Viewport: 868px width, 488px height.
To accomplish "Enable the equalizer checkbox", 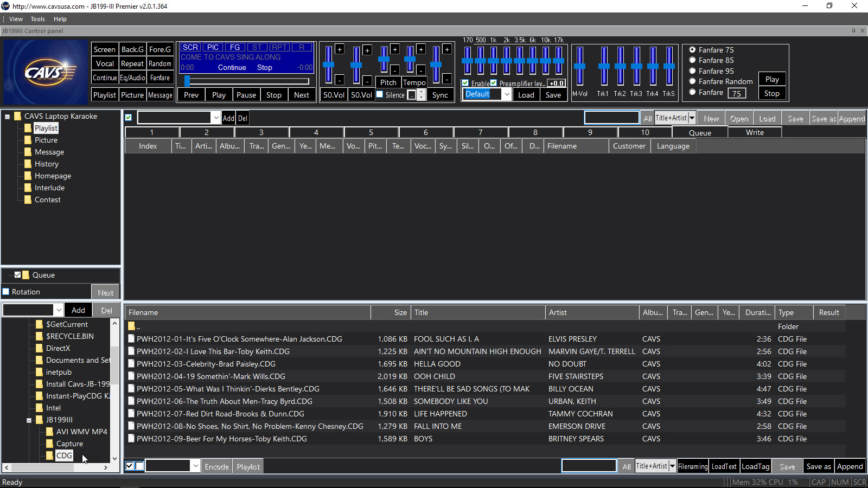I will [x=465, y=83].
